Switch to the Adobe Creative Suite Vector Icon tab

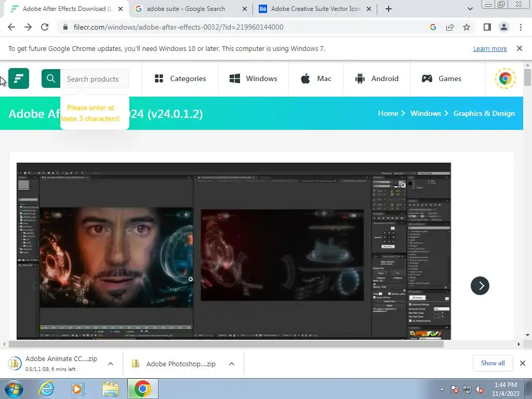click(x=315, y=9)
